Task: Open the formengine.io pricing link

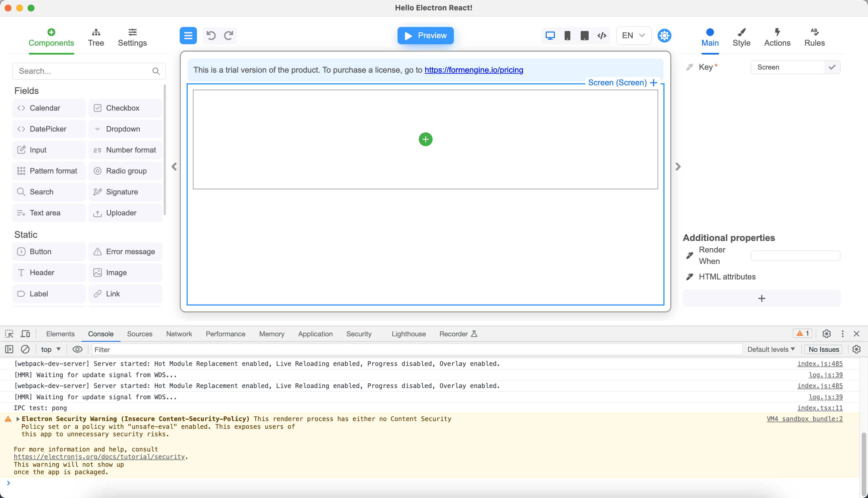Action: pos(474,70)
